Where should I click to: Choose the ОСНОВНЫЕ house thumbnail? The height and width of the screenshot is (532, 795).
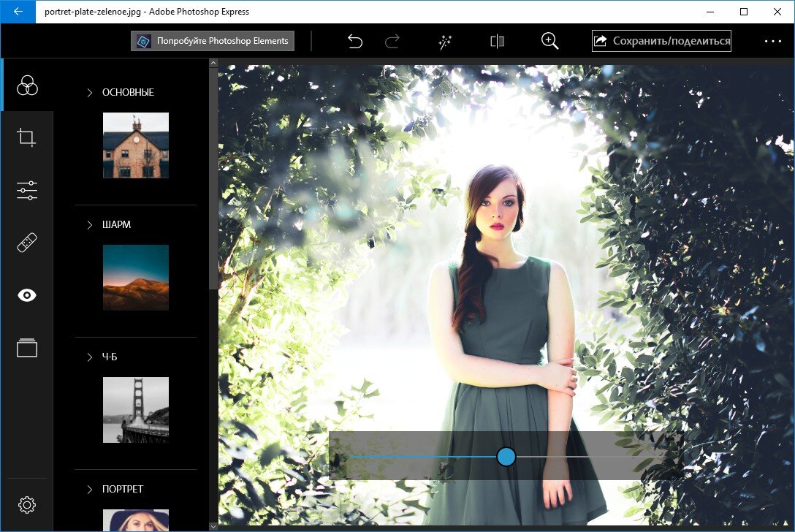point(136,145)
